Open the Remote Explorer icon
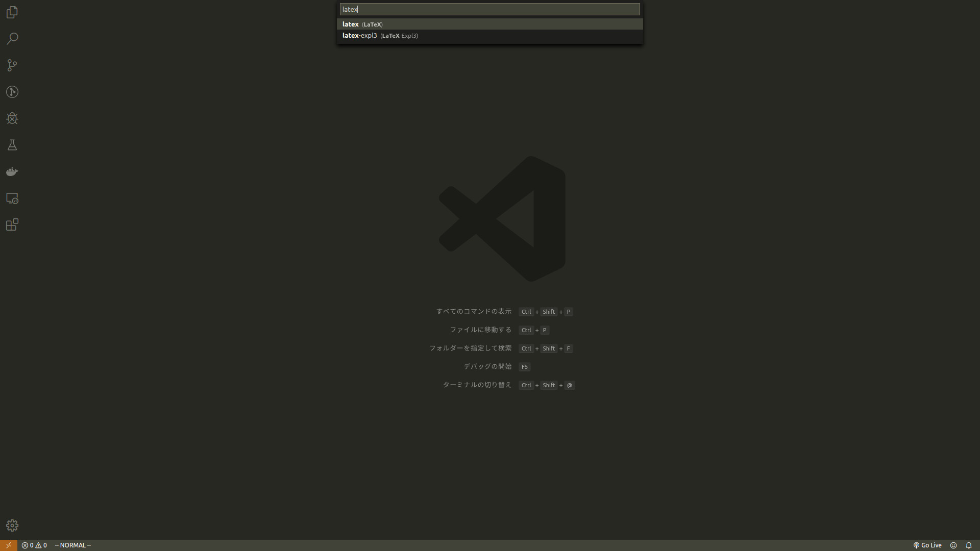 point(12,198)
